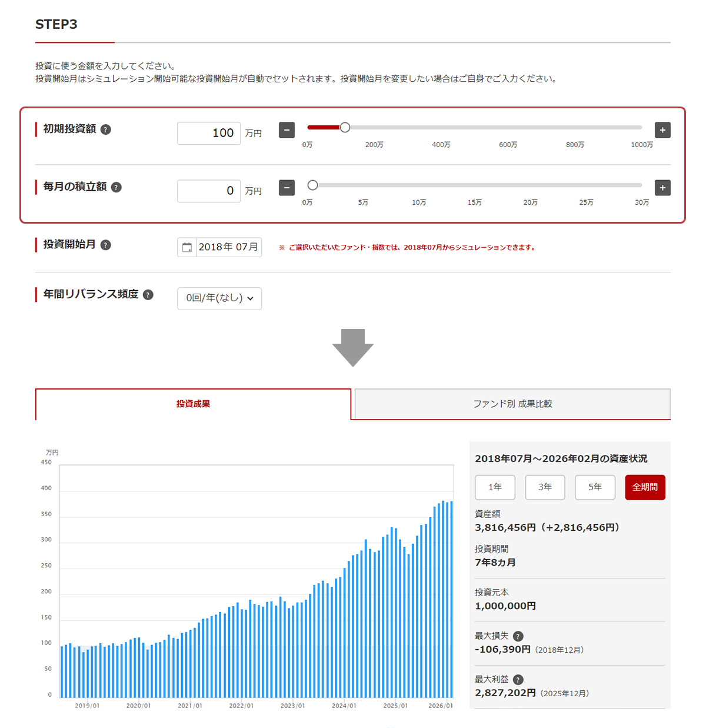Viewport: 706px width, 728px height.
Task: Increase 毎月の積立額 with plus button
Action: (x=662, y=188)
